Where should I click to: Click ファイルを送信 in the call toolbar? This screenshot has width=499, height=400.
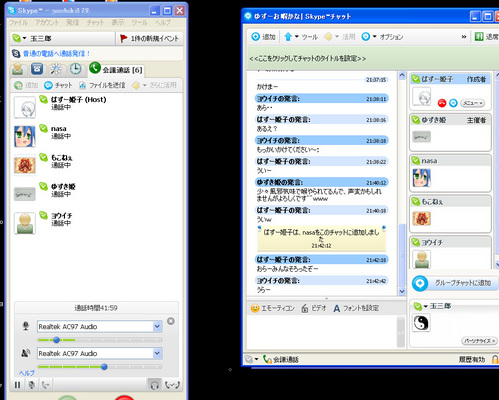[x=102, y=85]
